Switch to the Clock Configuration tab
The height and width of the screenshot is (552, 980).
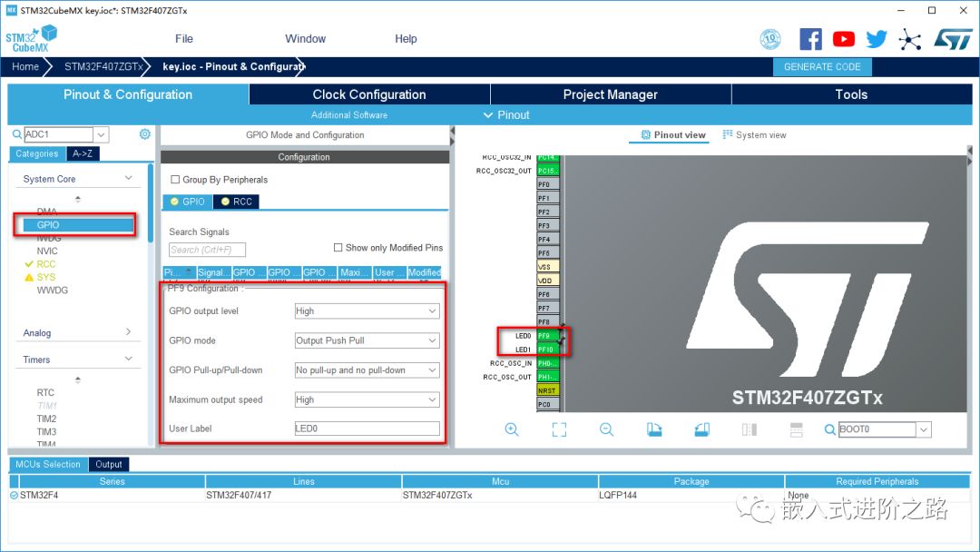coord(369,94)
